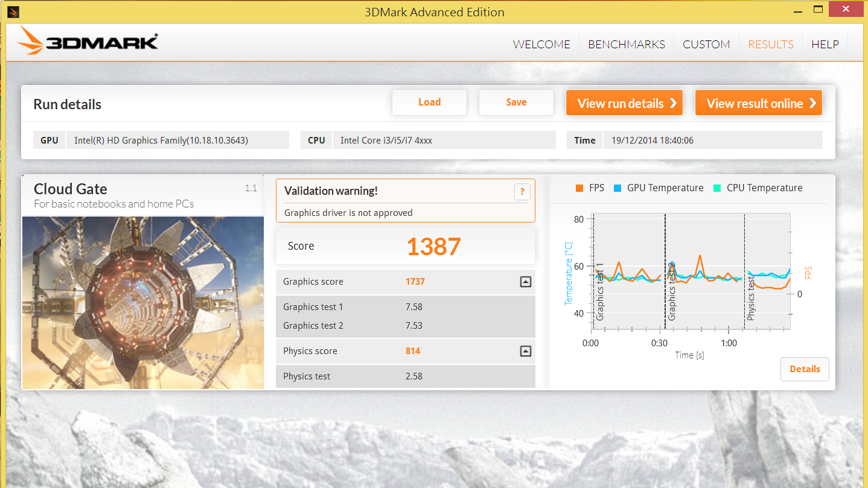868x488 pixels.
Task: Collapse the Physics score section
Action: (x=525, y=351)
